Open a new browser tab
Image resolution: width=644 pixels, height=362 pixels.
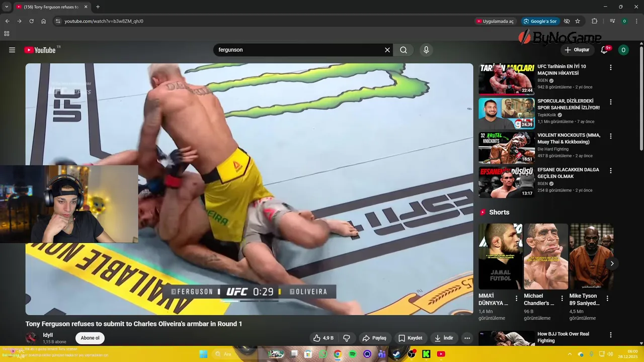pos(98,7)
